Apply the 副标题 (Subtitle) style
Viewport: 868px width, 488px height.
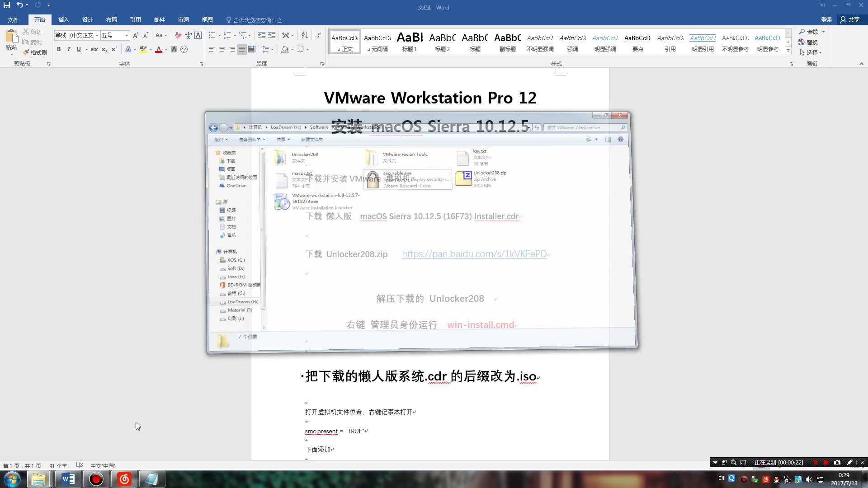coord(507,42)
